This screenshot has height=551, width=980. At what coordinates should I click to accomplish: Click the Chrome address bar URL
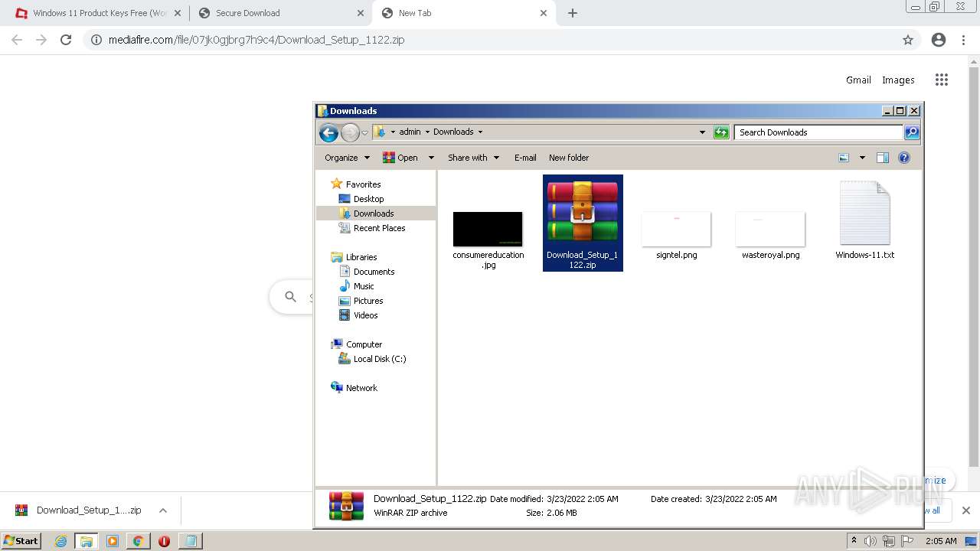pyautogui.click(x=256, y=40)
